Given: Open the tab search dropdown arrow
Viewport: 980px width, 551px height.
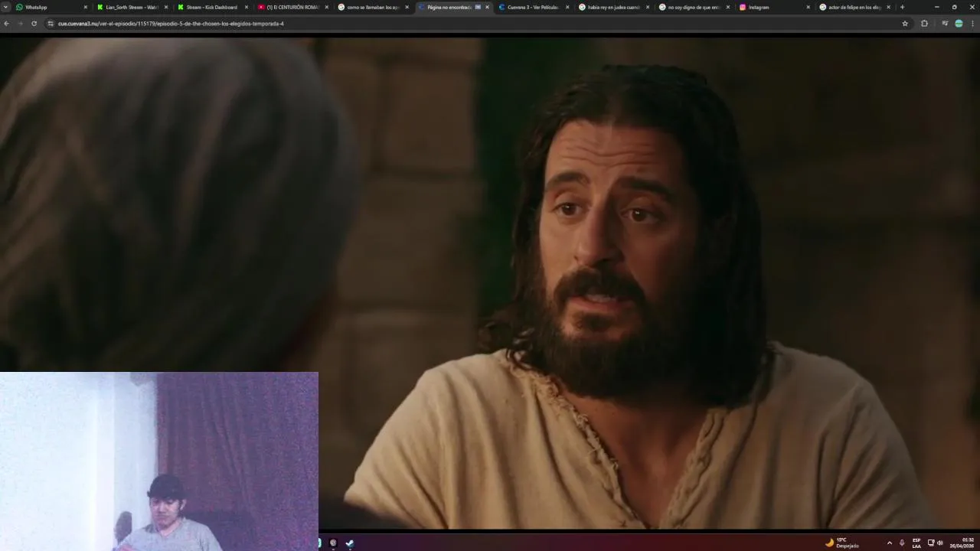Looking at the screenshot, I should [x=5, y=7].
